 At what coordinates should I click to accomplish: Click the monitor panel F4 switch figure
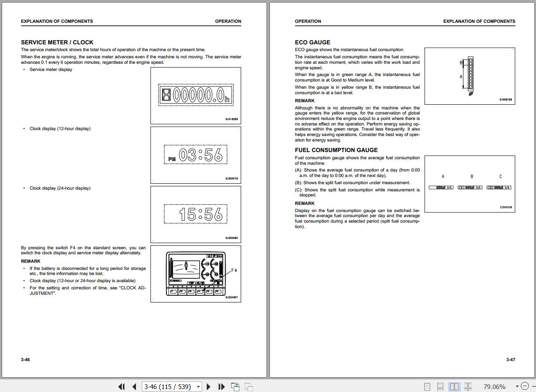196,274
